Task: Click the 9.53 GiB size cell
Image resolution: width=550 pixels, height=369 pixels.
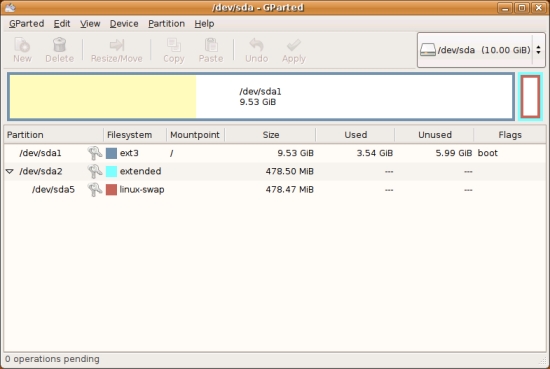Action: click(x=295, y=153)
